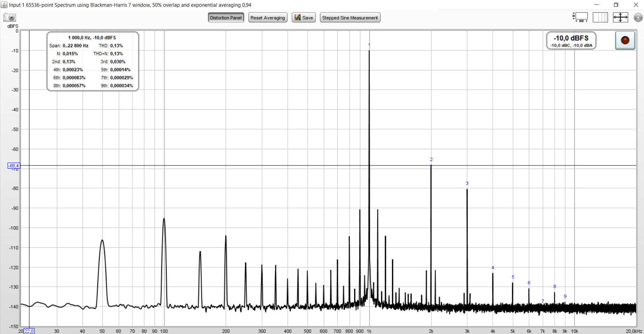Click harmonic marker 1 at fundamental

pyautogui.click(x=369, y=45)
